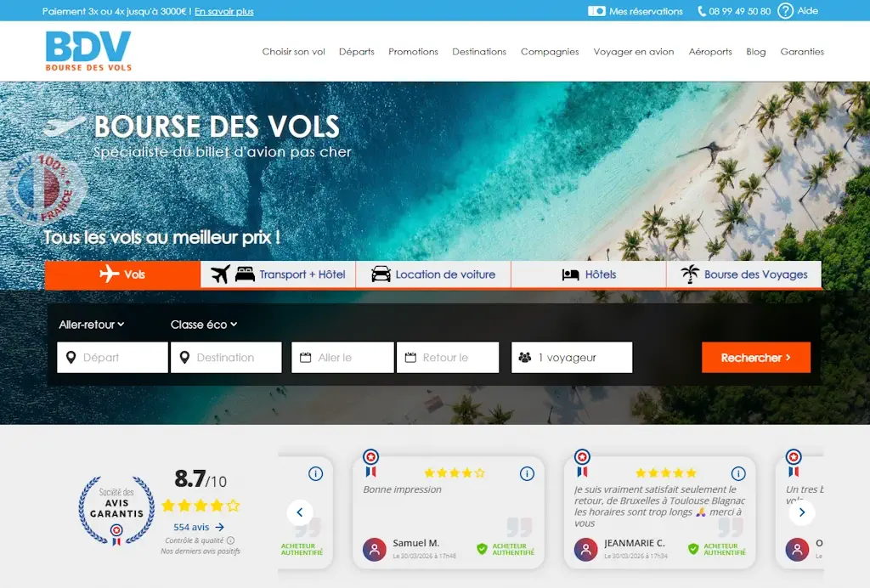Viewport: 870px width, 588px height.
Task: Click the Rechercher button
Action: (x=756, y=357)
